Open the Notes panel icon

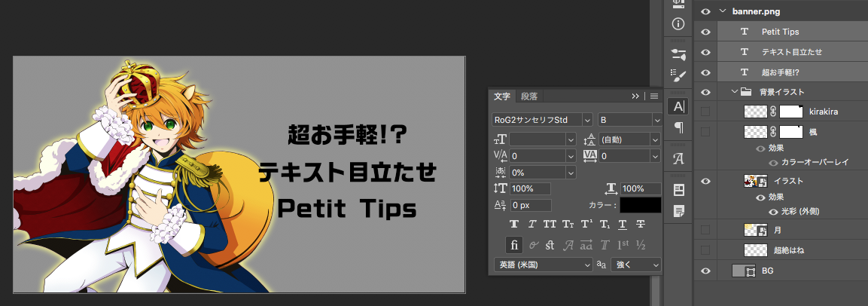coord(678,211)
